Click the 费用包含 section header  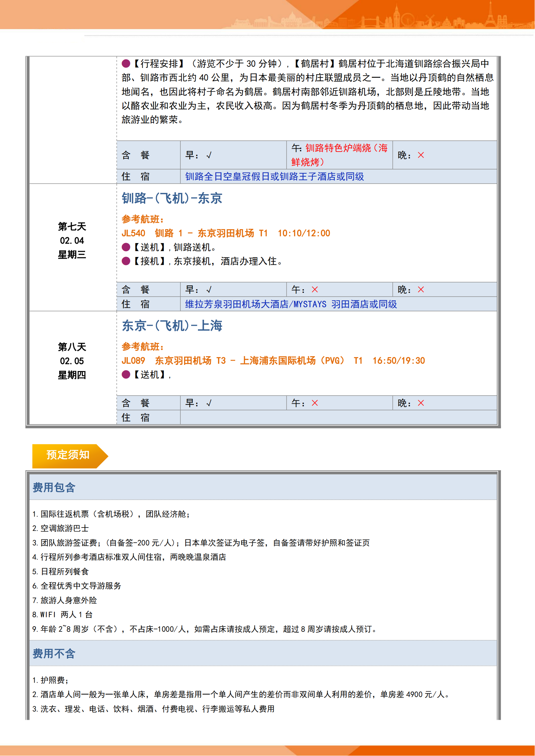pos(54,488)
